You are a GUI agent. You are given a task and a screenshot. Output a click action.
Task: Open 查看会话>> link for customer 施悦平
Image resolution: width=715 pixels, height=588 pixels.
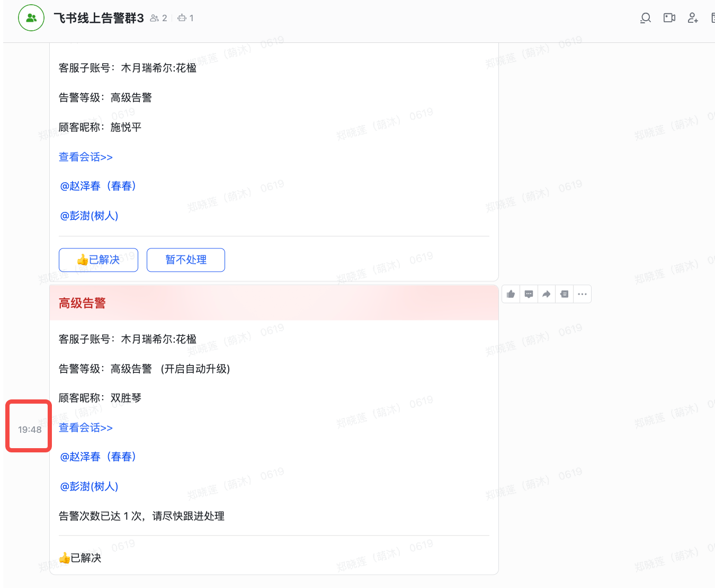point(86,157)
